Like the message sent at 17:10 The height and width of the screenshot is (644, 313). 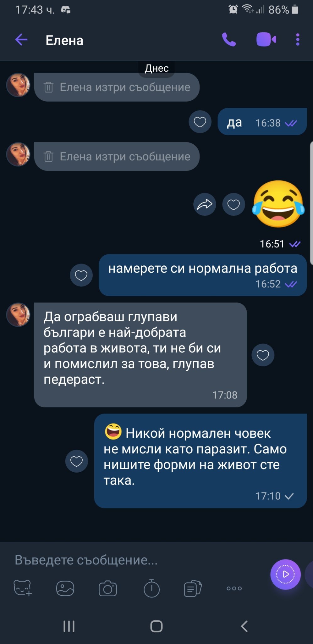click(76, 461)
